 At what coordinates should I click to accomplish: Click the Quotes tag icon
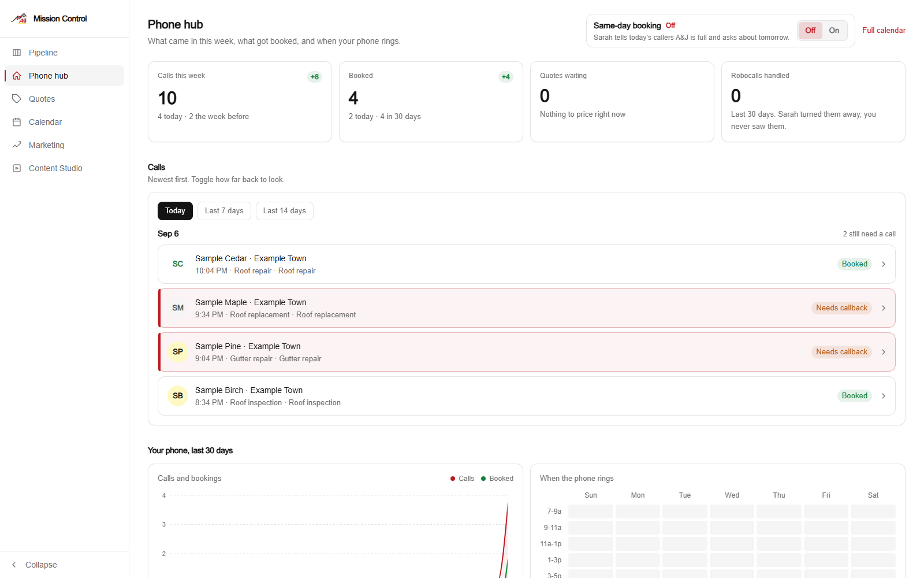17,99
